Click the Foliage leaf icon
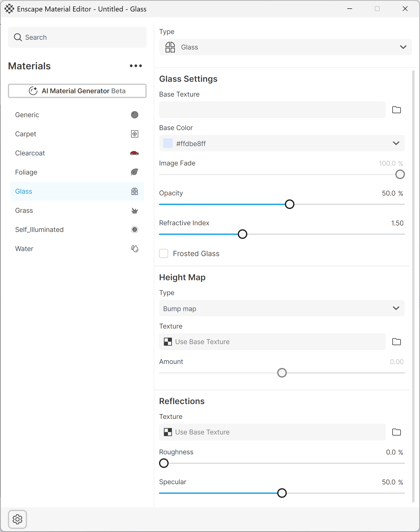 [134, 172]
